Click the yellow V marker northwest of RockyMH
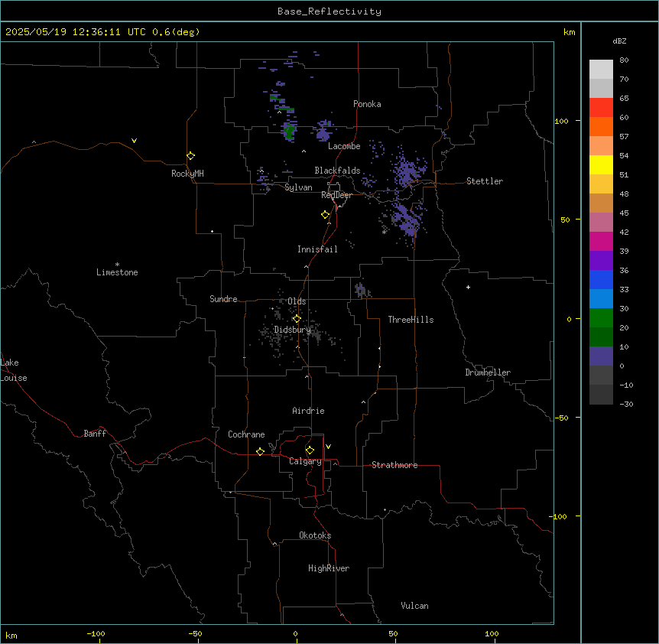 point(134,141)
